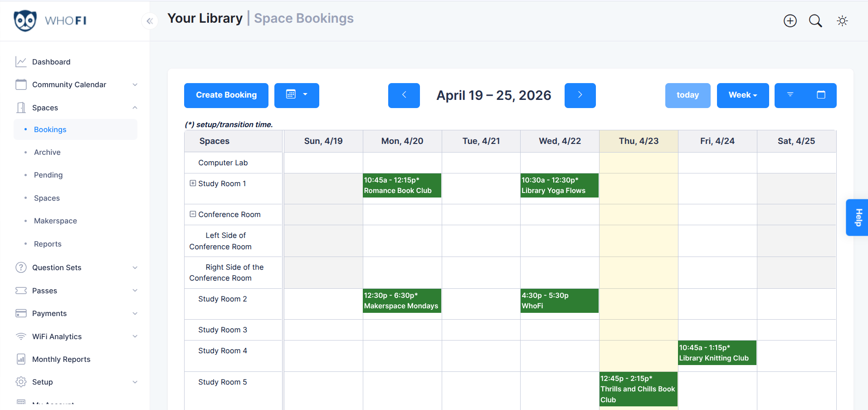Click the Create Booking button
868x410 pixels.
coord(226,95)
